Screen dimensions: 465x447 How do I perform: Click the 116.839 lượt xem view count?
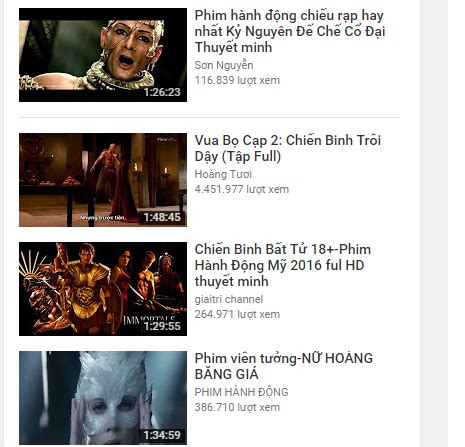point(237,80)
